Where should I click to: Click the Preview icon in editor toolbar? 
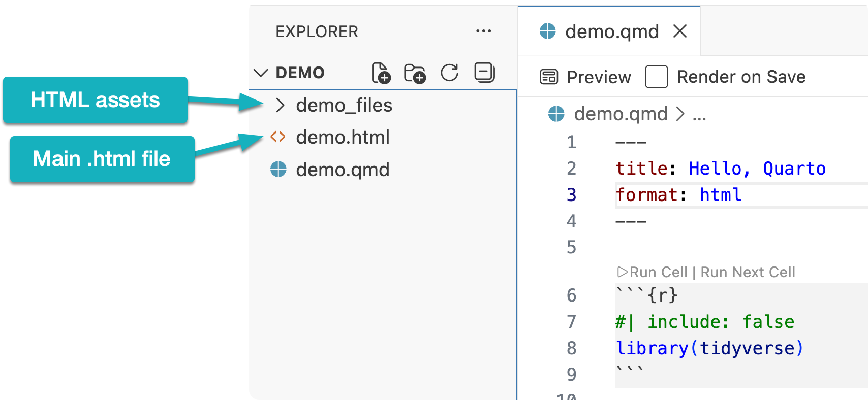click(x=549, y=77)
